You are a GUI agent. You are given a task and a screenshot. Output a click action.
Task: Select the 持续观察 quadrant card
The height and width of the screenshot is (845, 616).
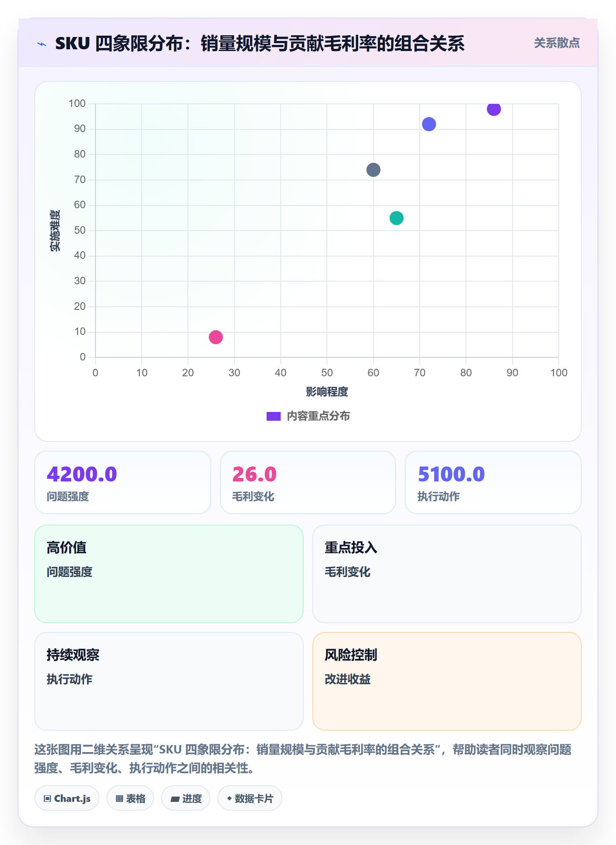pyautogui.click(x=169, y=681)
